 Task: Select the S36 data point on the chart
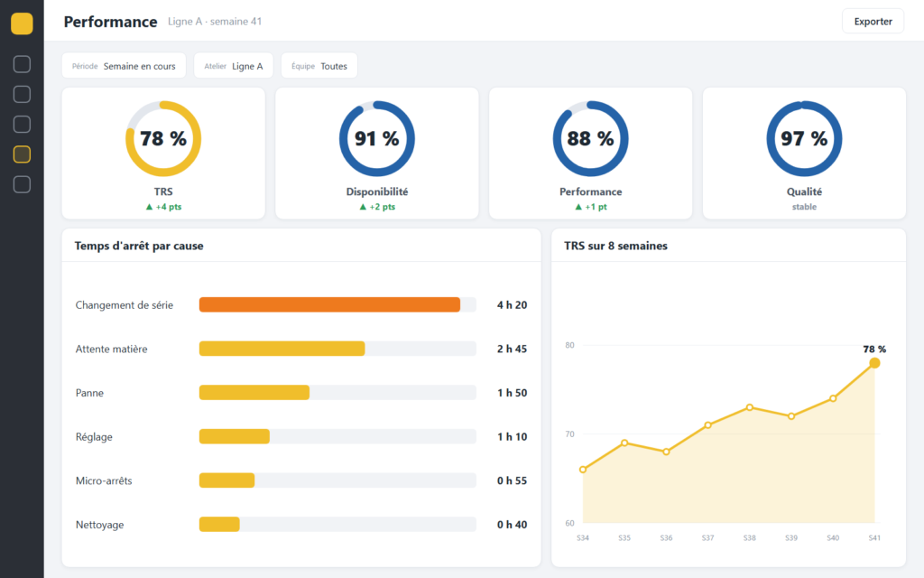(x=666, y=452)
